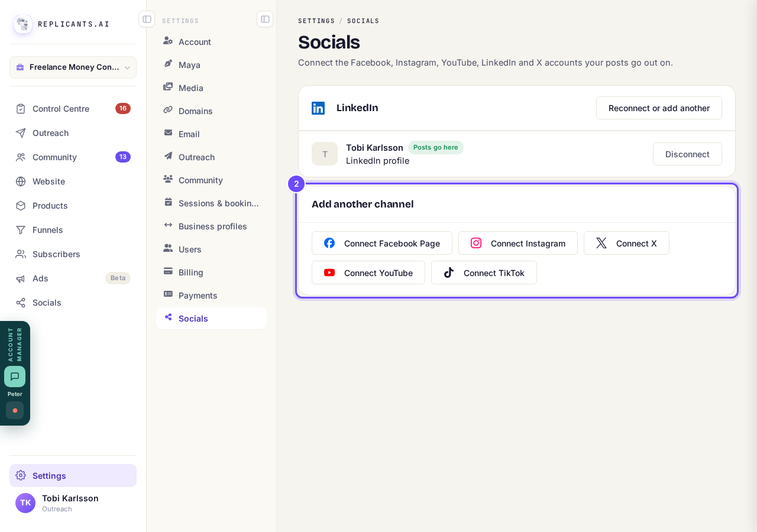Disconnect Tobi Karlsson LinkedIn profile
757x532 pixels.
[687, 154]
